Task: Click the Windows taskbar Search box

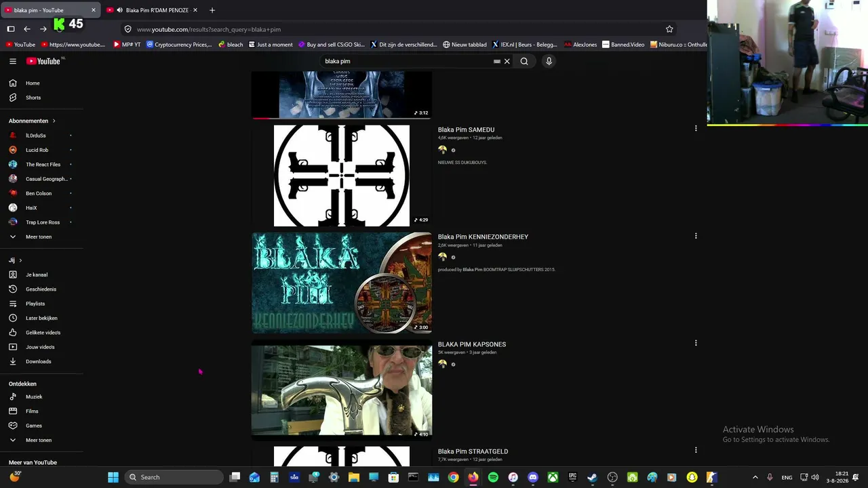Action: click(x=175, y=477)
